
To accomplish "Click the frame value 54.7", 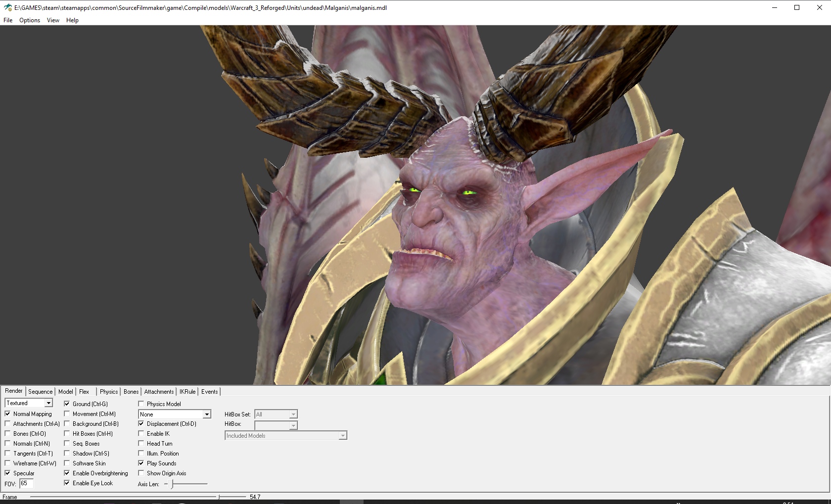I will click(255, 497).
